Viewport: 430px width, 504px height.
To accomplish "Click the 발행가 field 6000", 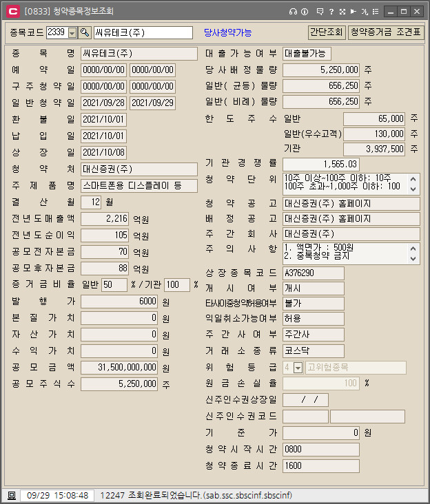I will click(x=119, y=302).
